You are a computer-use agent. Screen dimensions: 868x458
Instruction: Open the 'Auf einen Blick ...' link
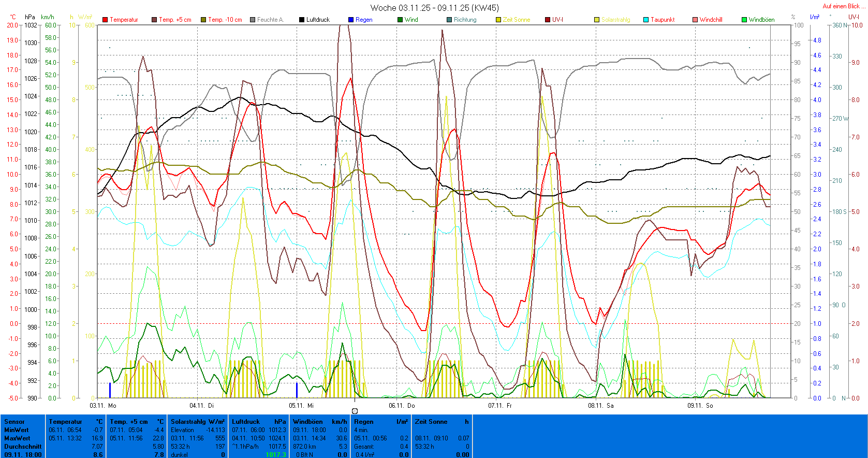[841, 6]
